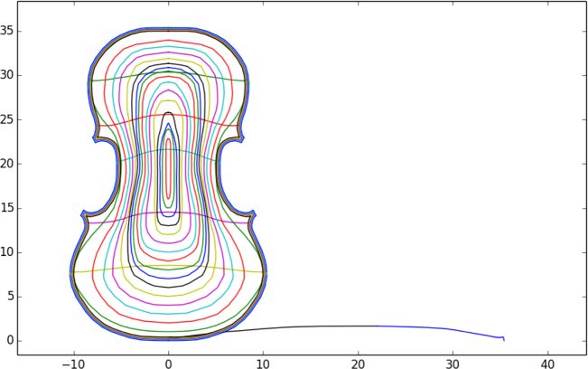Click the x-axis tick label 0
Image resolution: width=588 pixels, height=369 pixels.
click(x=168, y=362)
